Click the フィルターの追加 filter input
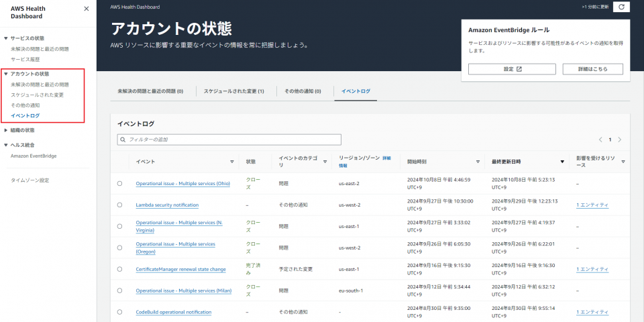Viewport: 644px width, 322px height. (229, 140)
